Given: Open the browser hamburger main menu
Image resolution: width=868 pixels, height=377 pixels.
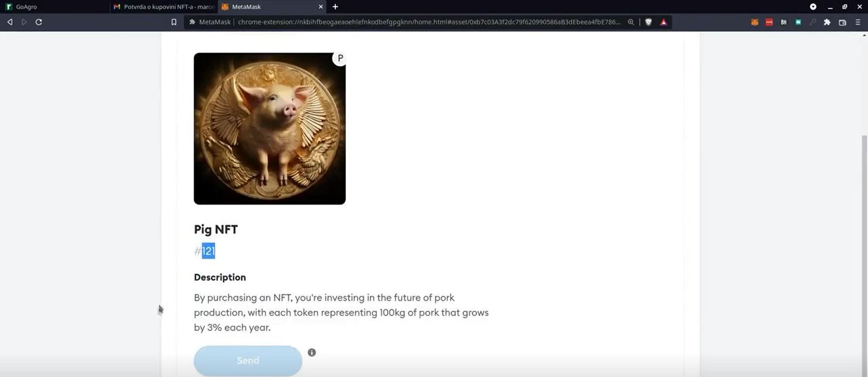Looking at the screenshot, I should tap(858, 22).
